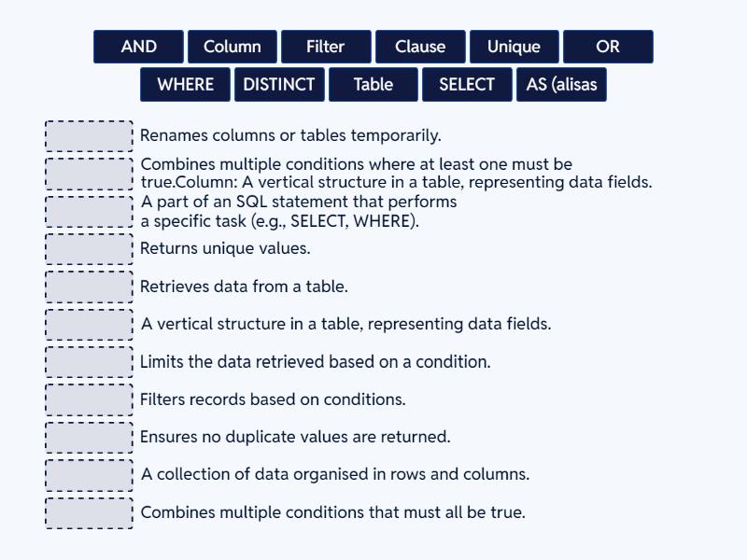The width and height of the screenshot is (747, 560).
Task: Select blank box next to 'Returns unique values'
Action: coord(90,249)
